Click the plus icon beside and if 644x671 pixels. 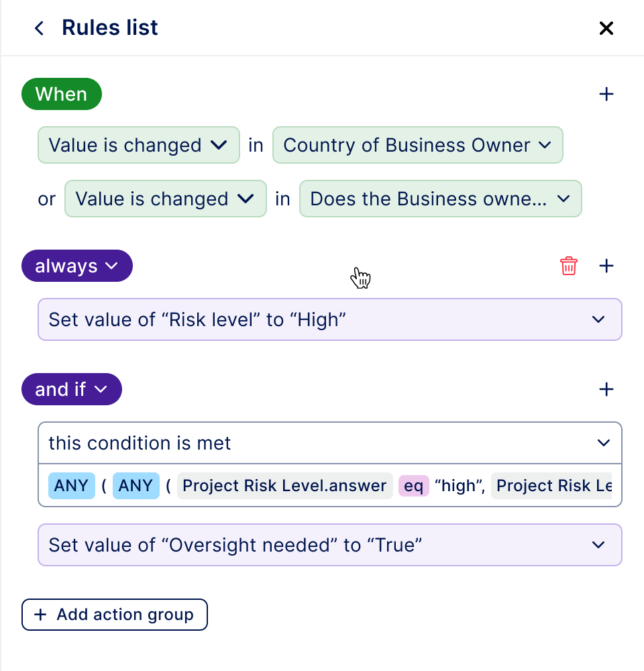coord(606,389)
